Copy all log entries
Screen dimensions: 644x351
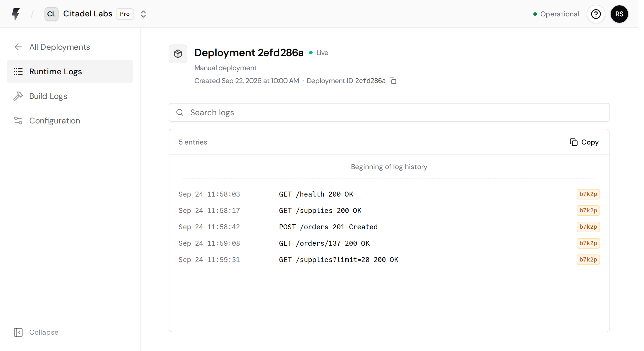pos(584,142)
